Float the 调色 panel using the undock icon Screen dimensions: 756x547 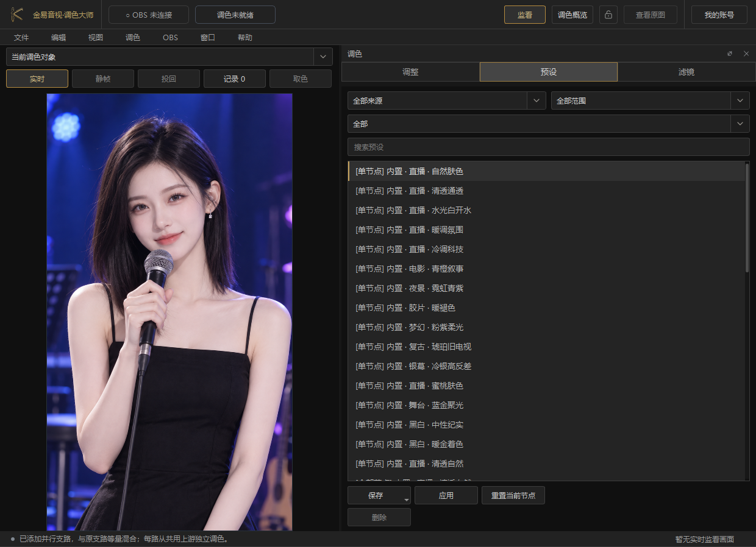(730, 54)
